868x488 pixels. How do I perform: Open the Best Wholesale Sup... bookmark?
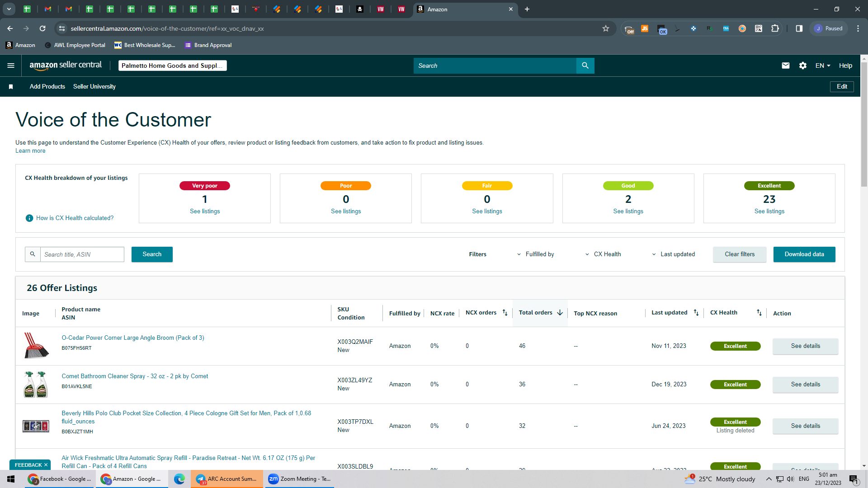pyautogui.click(x=145, y=45)
